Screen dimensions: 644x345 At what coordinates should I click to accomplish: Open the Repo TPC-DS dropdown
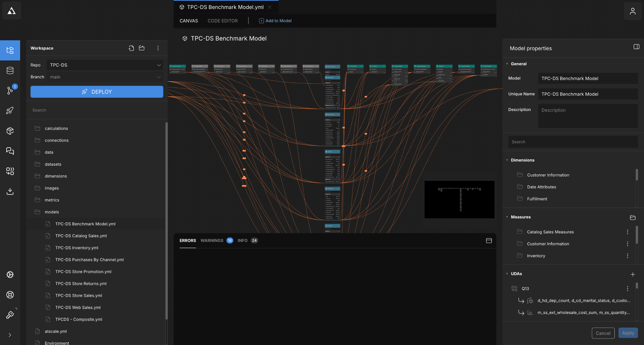[x=105, y=65]
